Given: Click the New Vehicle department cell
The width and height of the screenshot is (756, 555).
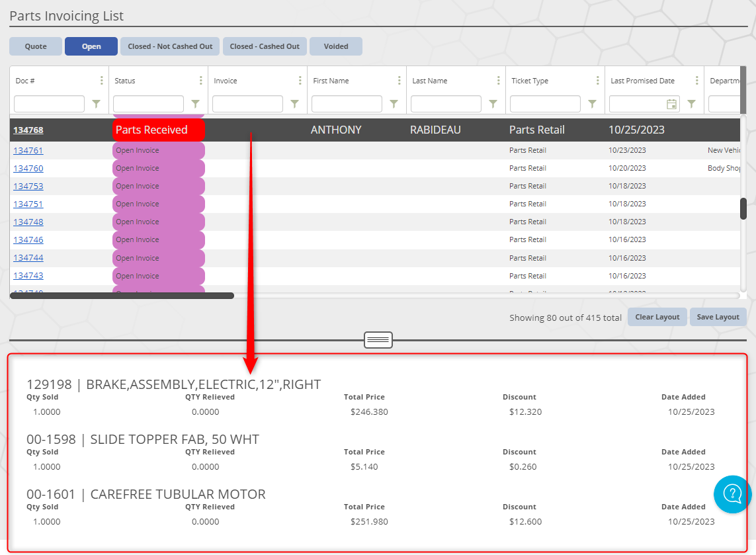Looking at the screenshot, I should [x=723, y=150].
